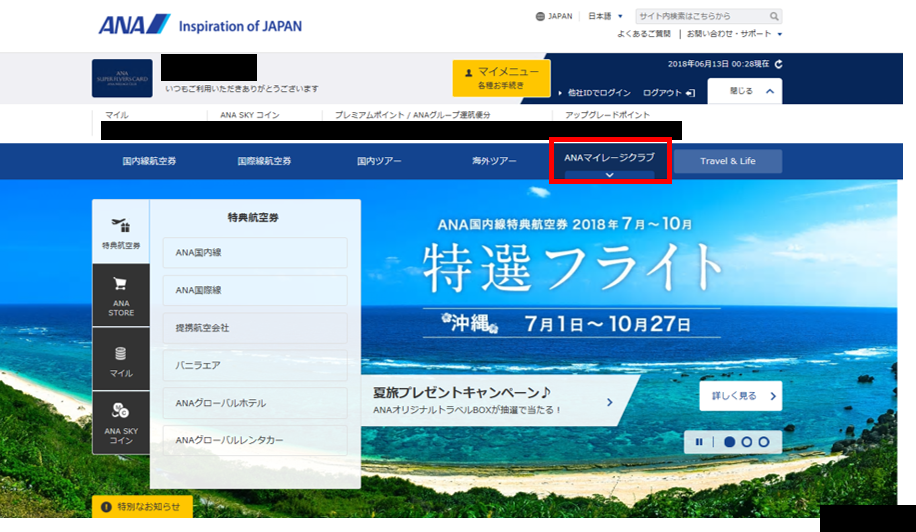Choose ANA国際線 award ticket option

point(255,290)
